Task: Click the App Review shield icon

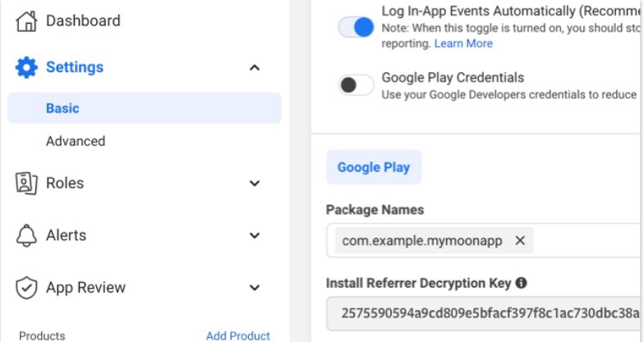Action: tap(27, 288)
